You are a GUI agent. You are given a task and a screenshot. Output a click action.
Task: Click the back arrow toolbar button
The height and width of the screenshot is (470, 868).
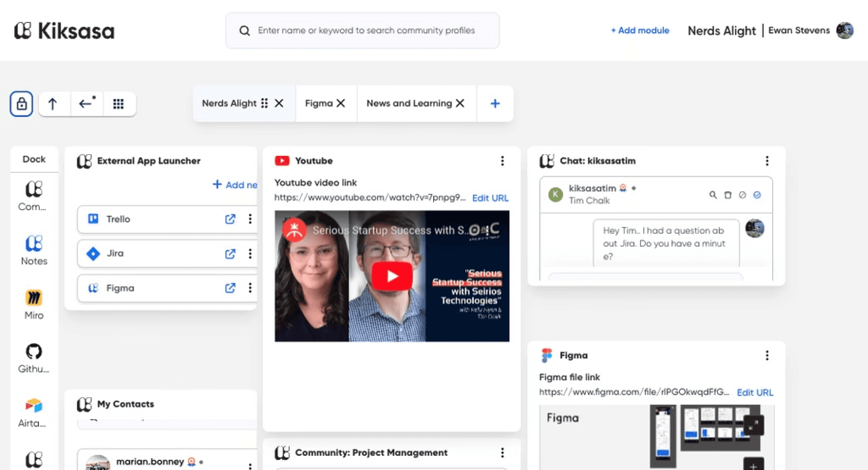click(x=86, y=104)
